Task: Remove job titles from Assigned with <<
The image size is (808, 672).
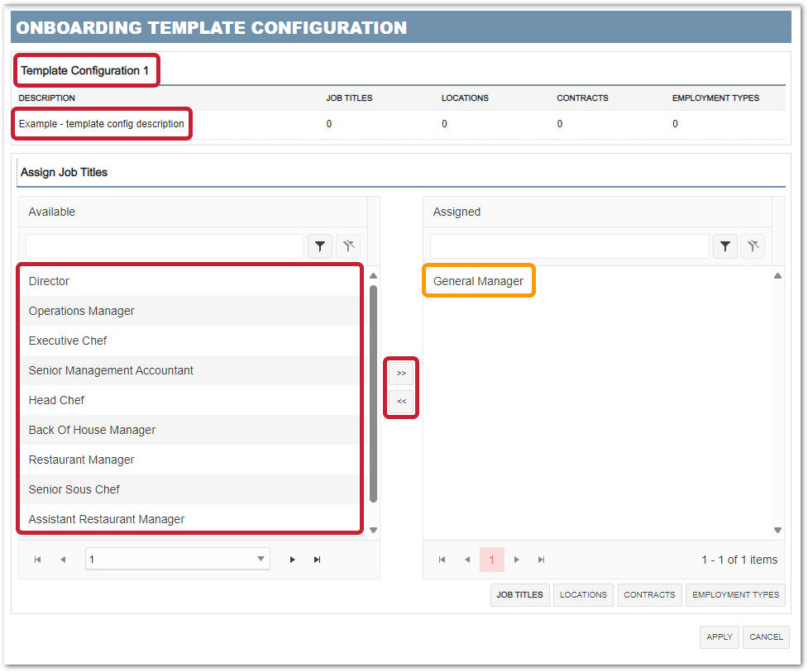Action: click(x=401, y=401)
